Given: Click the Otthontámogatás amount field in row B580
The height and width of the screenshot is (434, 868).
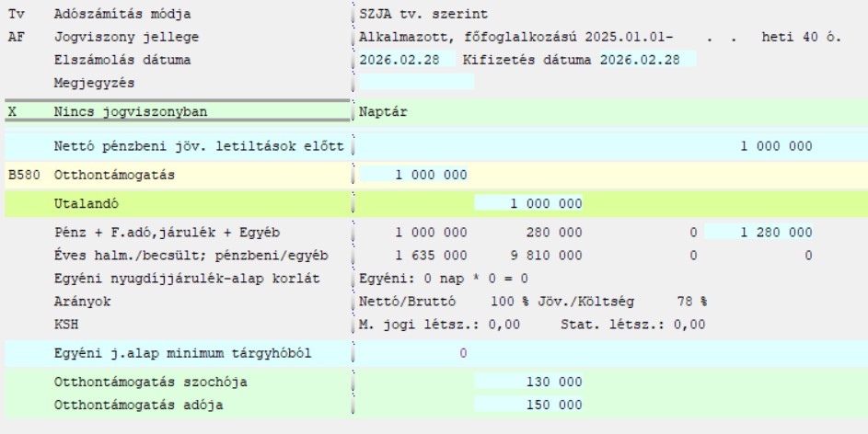Looking at the screenshot, I should point(416,175).
